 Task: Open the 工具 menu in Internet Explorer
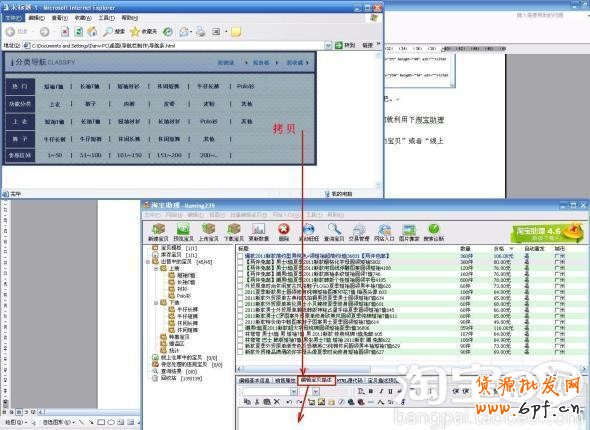(106, 18)
